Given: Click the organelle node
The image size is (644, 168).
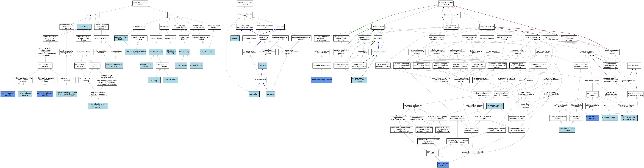Looking at the screenshot, I should pos(280,27).
